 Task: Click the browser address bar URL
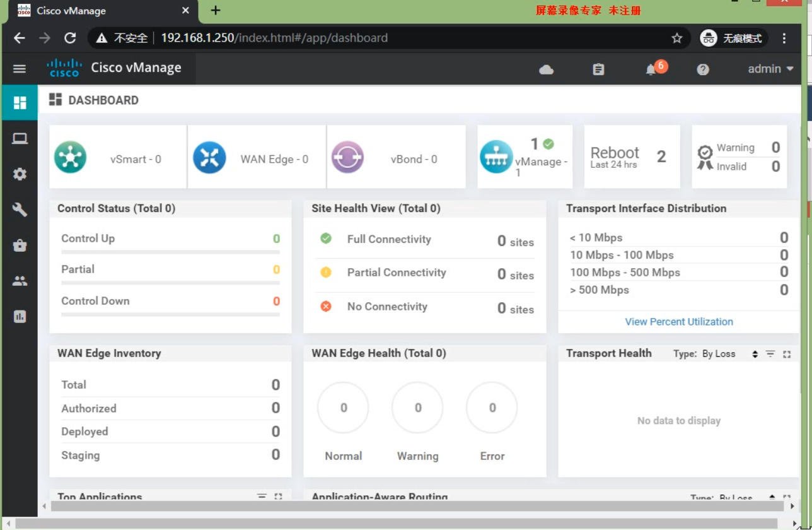(x=274, y=38)
